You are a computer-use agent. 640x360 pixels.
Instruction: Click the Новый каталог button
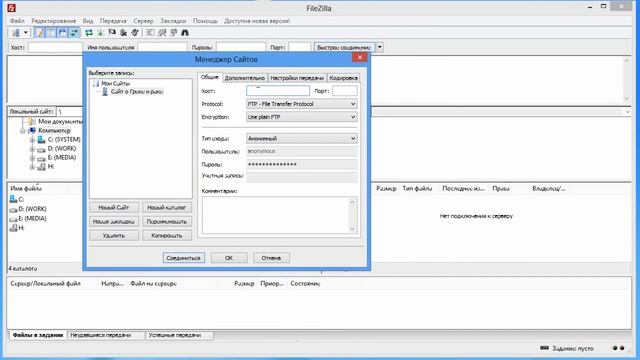coord(167,208)
